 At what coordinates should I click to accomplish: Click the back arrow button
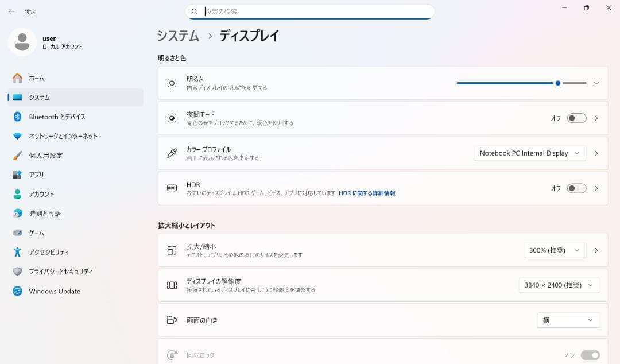[x=11, y=11]
